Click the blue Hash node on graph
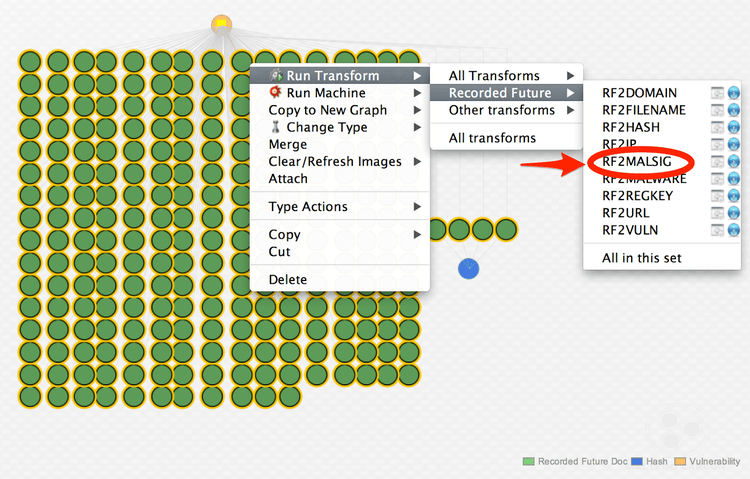The height and width of the screenshot is (479, 750). tap(468, 268)
